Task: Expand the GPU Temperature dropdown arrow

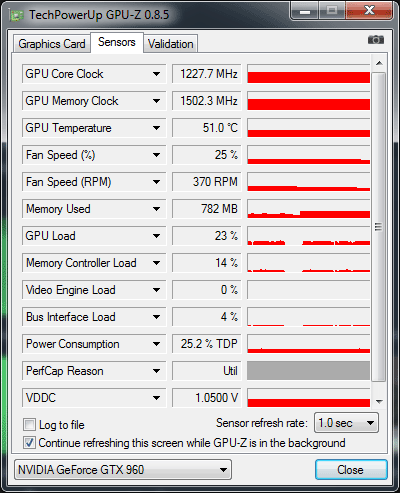Action: pos(156,128)
